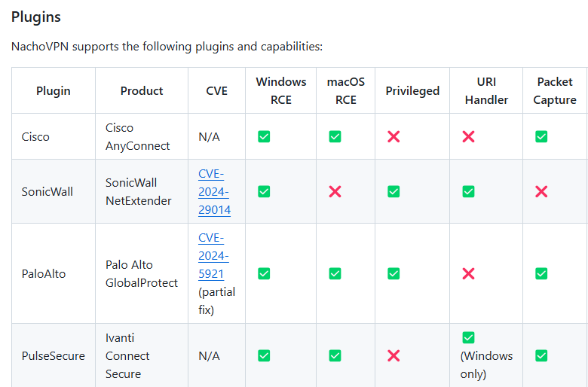Click the PaloAlto Packet Capture green checkmark
Screen dimensions: 588x387
point(541,273)
